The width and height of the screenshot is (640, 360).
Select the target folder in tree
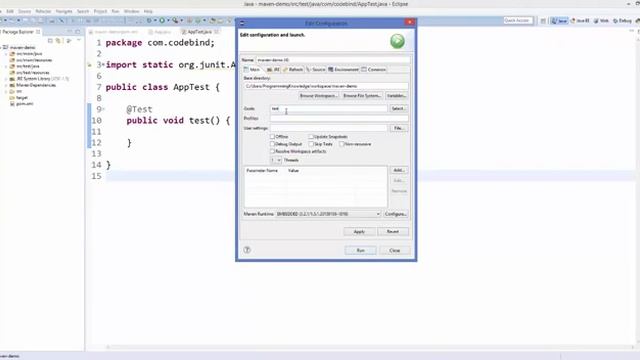(x=22, y=98)
